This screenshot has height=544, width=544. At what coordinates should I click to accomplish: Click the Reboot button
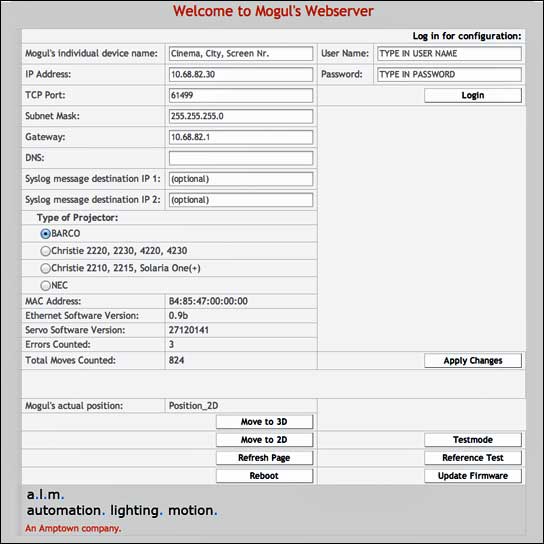(x=264, y=476)
